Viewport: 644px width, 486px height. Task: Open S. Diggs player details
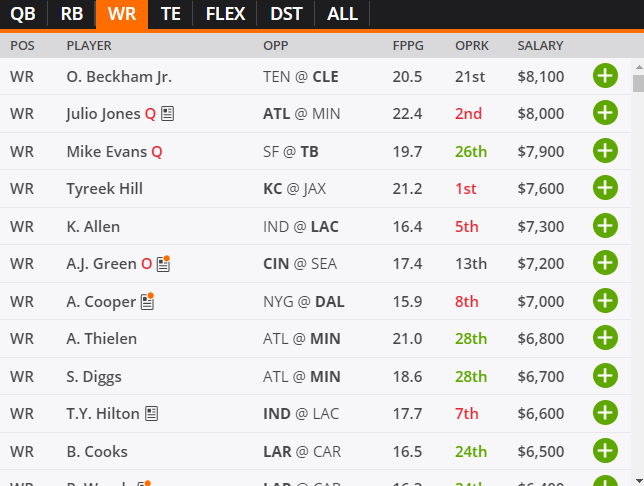(x=94, y=377)
